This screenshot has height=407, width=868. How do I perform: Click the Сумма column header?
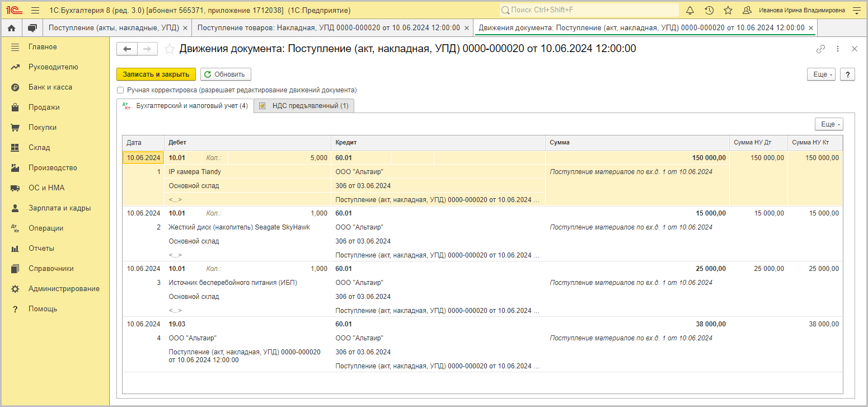(x=637, y=143)
